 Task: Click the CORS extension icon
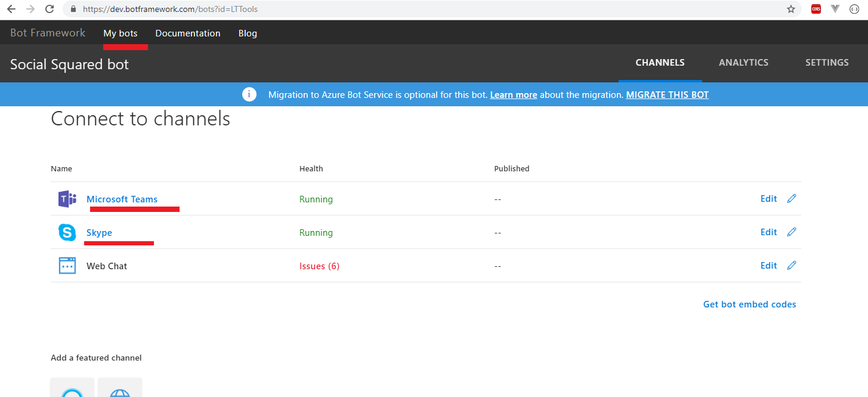tap(816, 9)
